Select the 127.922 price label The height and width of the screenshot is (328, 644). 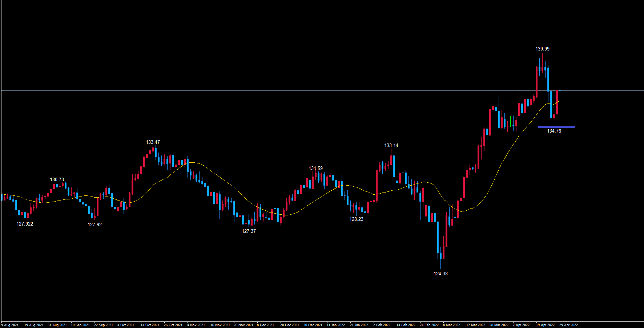coord(25,224)
